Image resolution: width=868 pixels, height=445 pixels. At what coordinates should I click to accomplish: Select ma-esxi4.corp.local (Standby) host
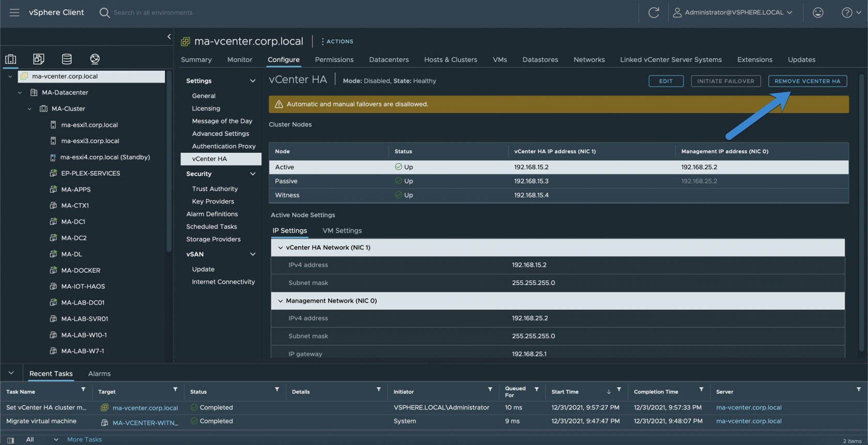pyautogui.click(x=105, y=157)
